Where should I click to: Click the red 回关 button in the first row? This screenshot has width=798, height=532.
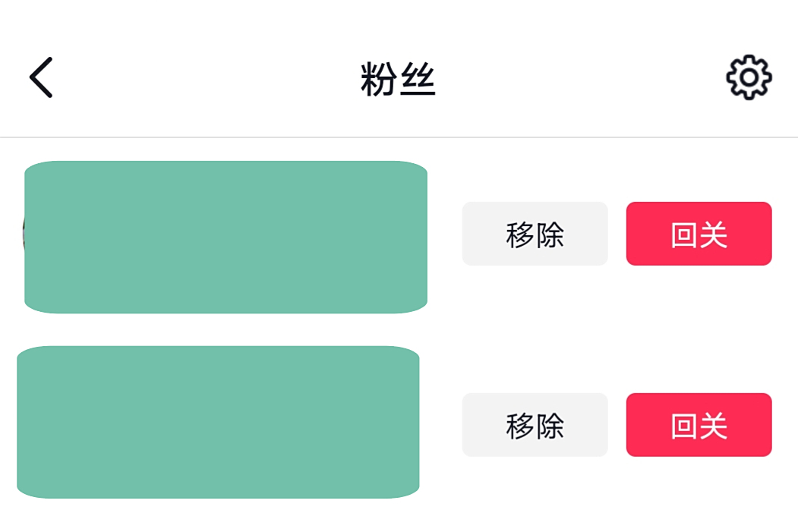click(699, 234)
